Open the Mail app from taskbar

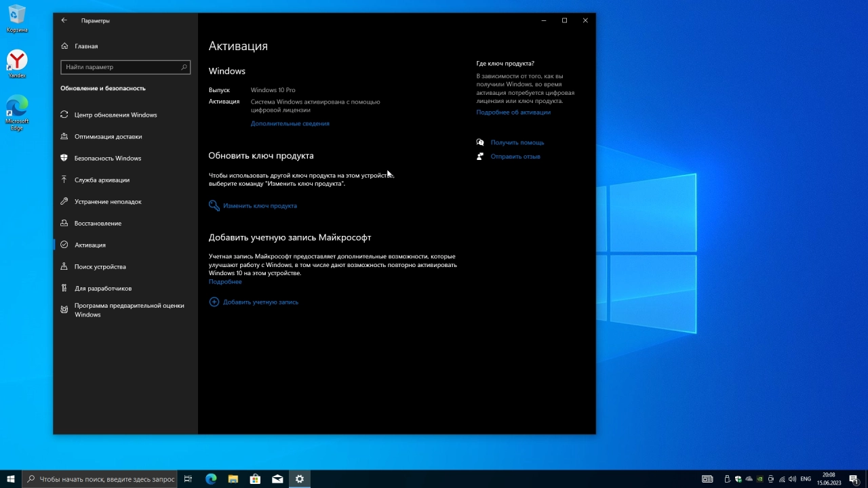point(277,479)
